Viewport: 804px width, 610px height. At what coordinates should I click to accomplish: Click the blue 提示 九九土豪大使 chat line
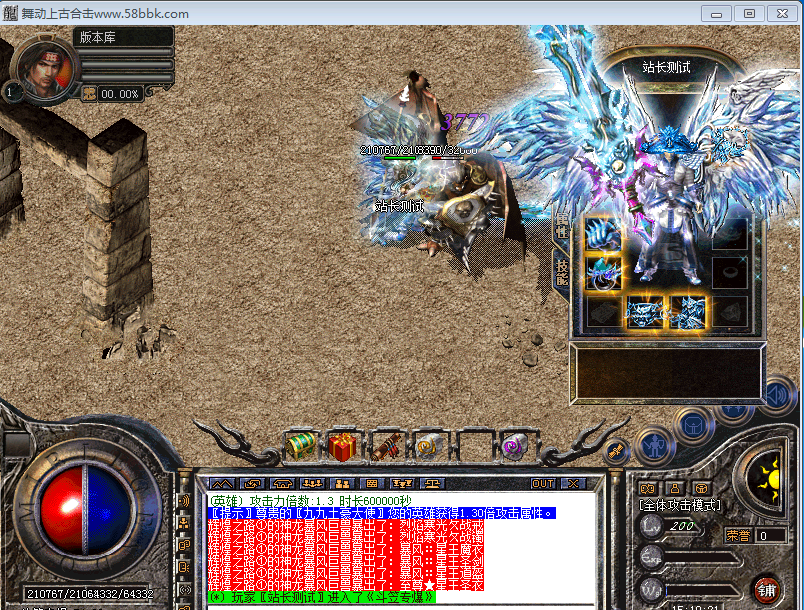(x=382, y=513)
